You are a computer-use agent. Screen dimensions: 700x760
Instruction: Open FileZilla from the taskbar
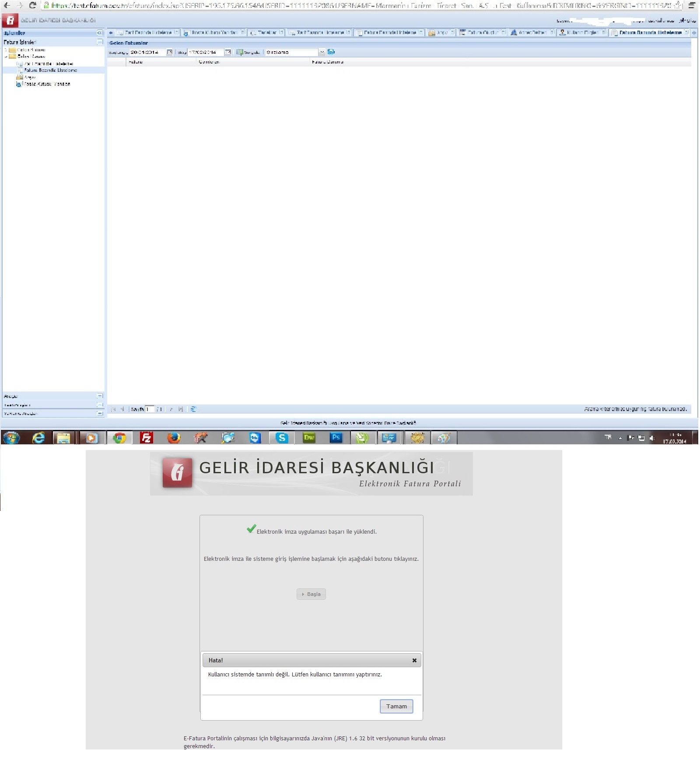point(146,437)
